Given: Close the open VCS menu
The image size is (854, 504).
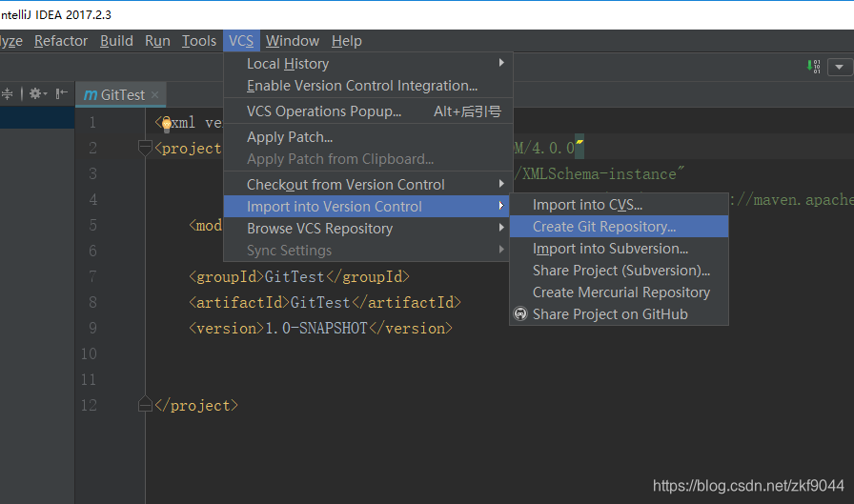Looking at the screenshot, I should coord(241,41).
